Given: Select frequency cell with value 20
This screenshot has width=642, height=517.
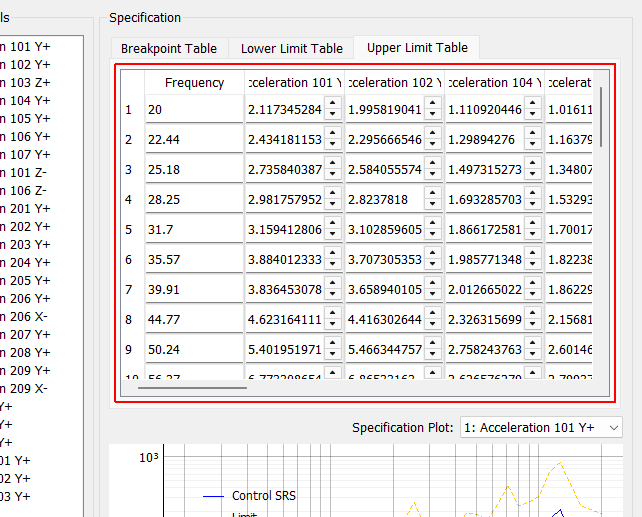Looking at the screenshot, I should (x=194, y=109).
